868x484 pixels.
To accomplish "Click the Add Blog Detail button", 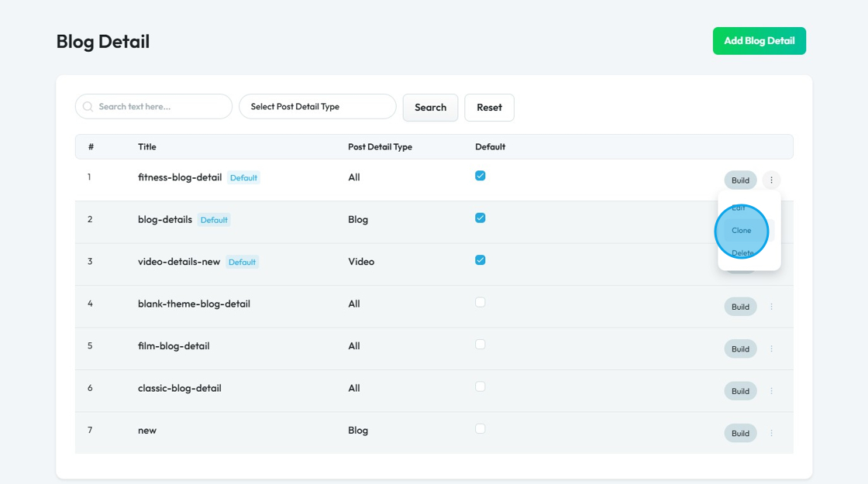I will point(759,41).
